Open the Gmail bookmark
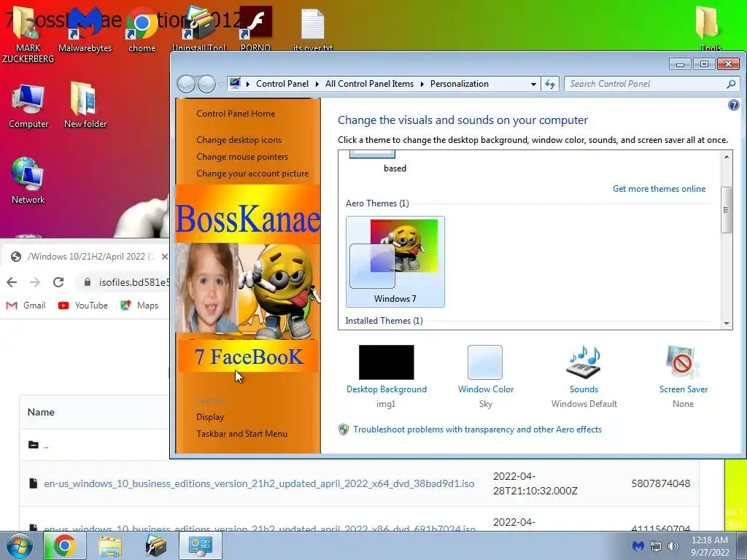This screenshot has height=560, width=747. 26,306
